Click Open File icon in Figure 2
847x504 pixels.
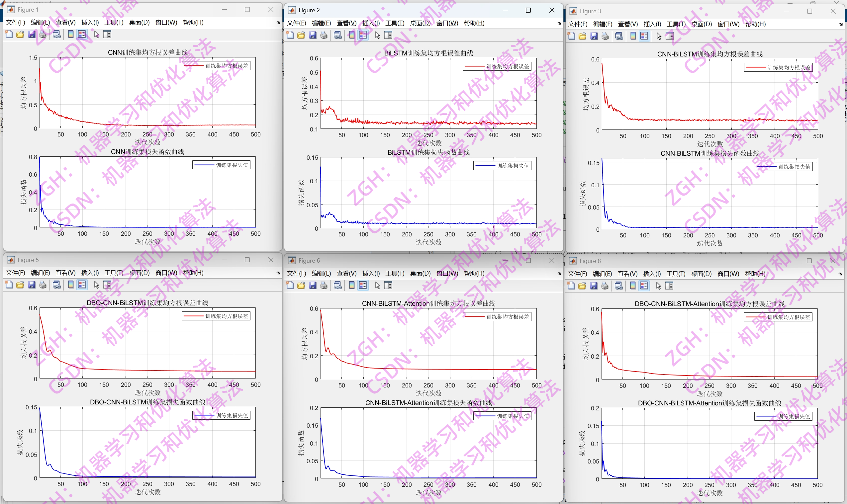tap(301, 35)
